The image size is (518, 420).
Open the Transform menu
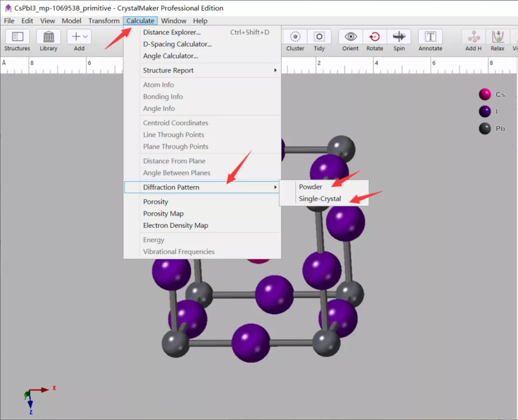click(x=104, y=21)
